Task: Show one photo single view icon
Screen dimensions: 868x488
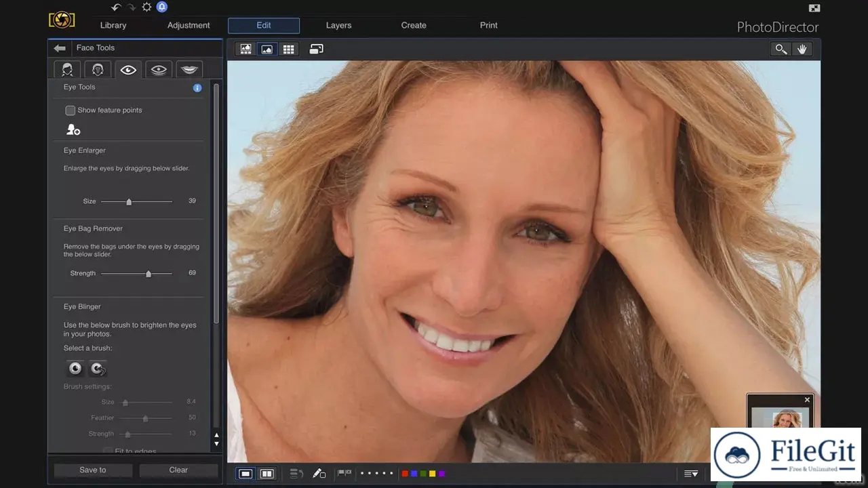Action: (246, 474)
